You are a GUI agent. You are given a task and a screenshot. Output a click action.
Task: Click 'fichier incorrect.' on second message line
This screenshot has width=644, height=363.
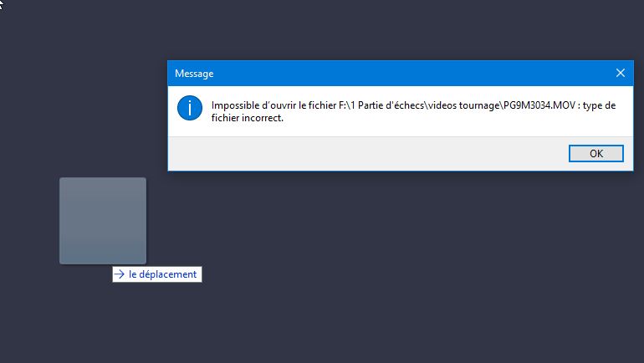point(248,118)
